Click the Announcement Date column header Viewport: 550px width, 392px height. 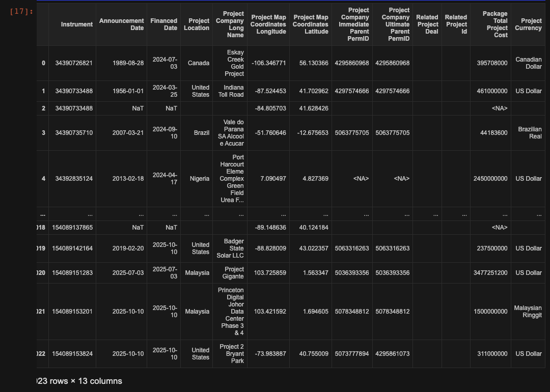click(x=121, y=24)
